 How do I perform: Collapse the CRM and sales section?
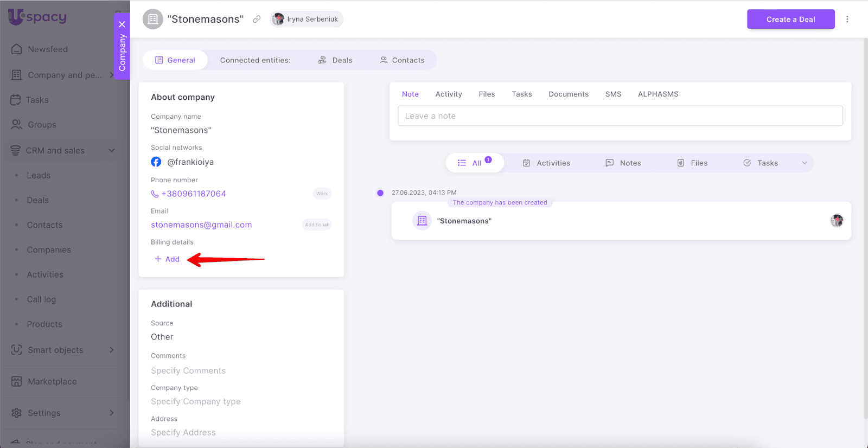click(x=111, y=151)
